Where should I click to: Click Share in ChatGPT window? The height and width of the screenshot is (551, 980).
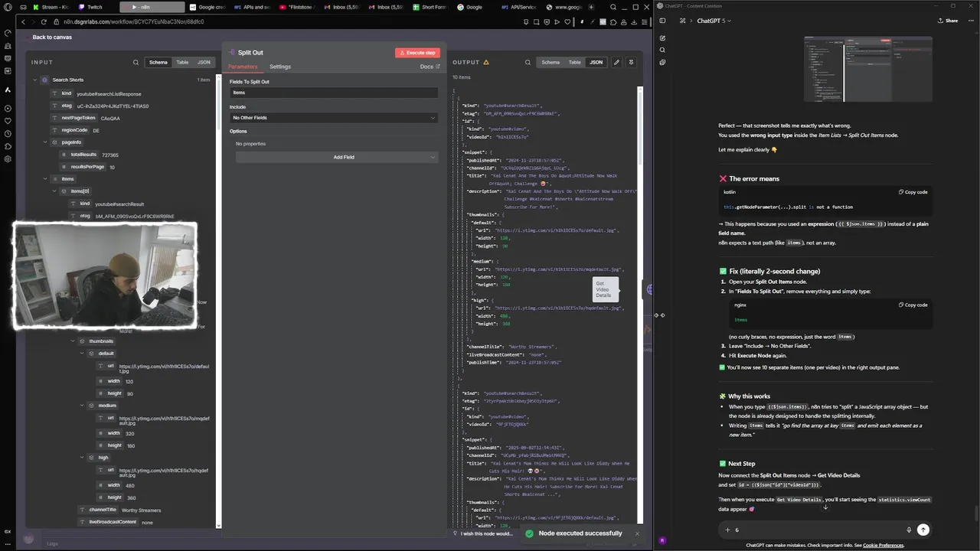click(948, 21)
